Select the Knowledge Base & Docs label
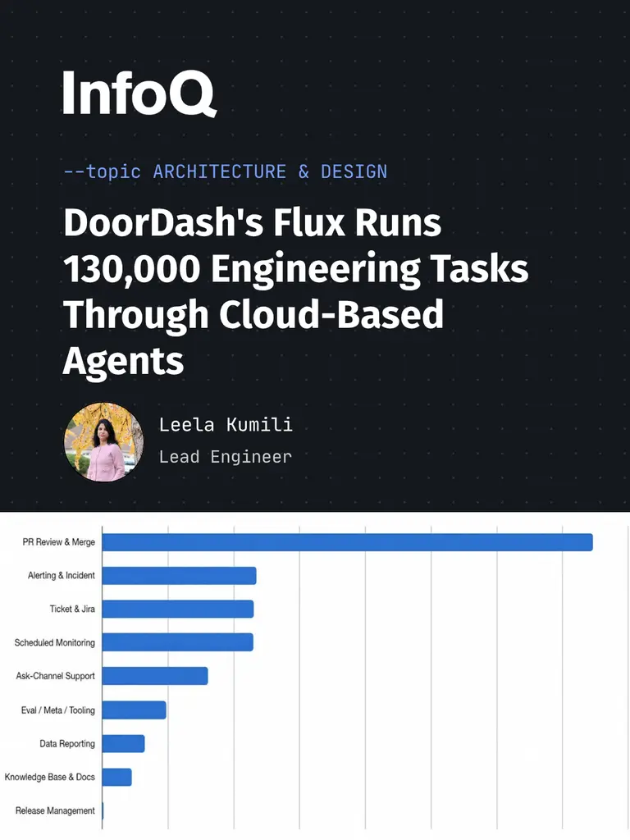The image size is (630, 840). point(50,777)
